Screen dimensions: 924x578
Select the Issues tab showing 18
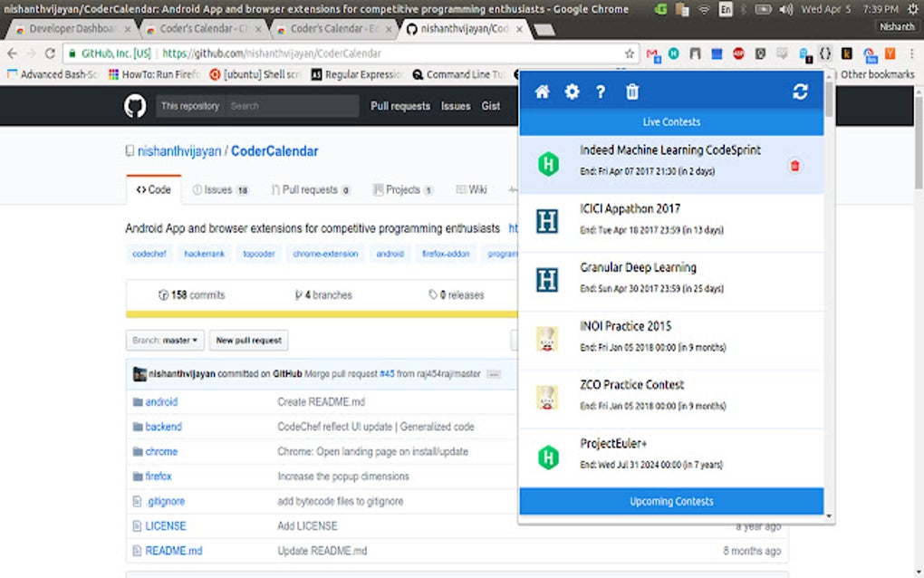[217, 189]
